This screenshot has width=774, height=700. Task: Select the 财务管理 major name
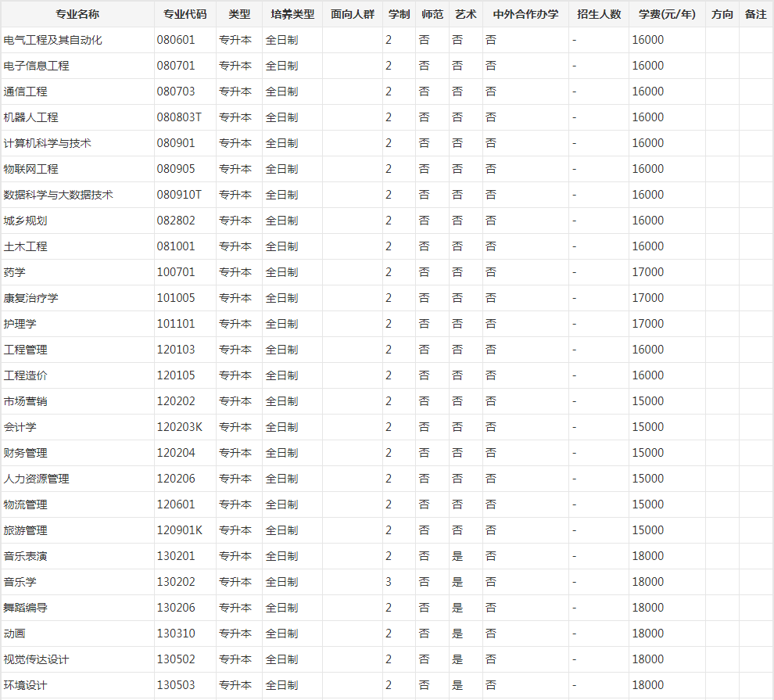[x=26, y=453]
